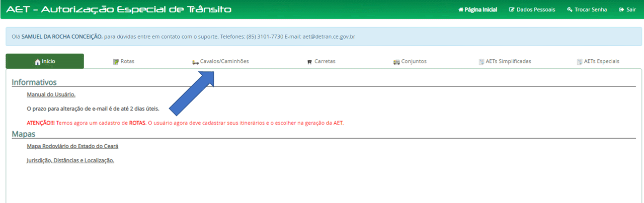The width and height of the screenshot is (644, 203).
Task: Click the document icon beside AETs Simplificadas
Action: 481,62
